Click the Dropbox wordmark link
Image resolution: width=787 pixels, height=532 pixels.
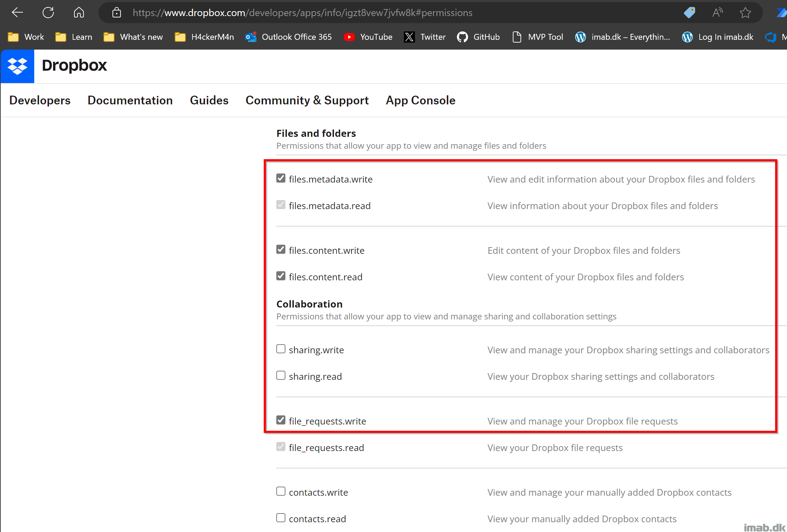(74, 65)
